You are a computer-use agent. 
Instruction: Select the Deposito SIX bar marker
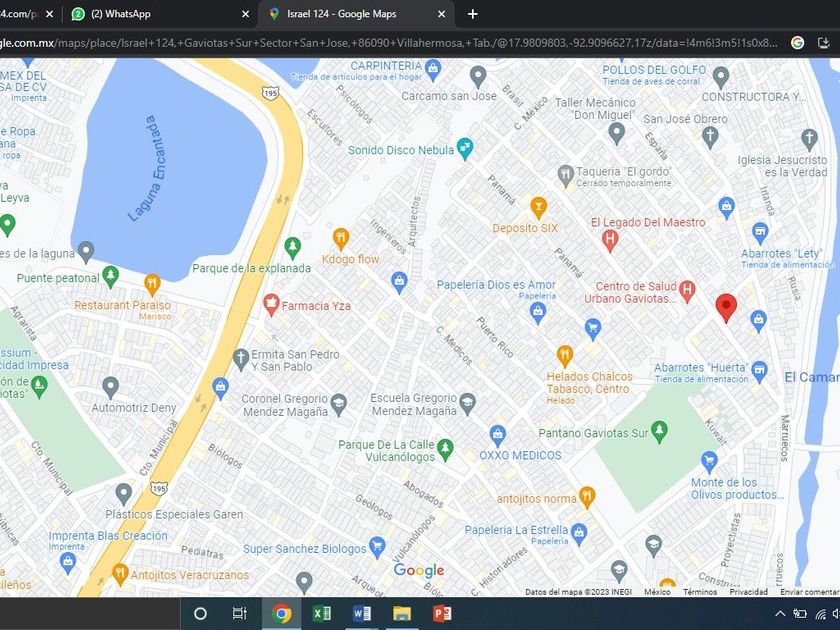click(538, 207)
